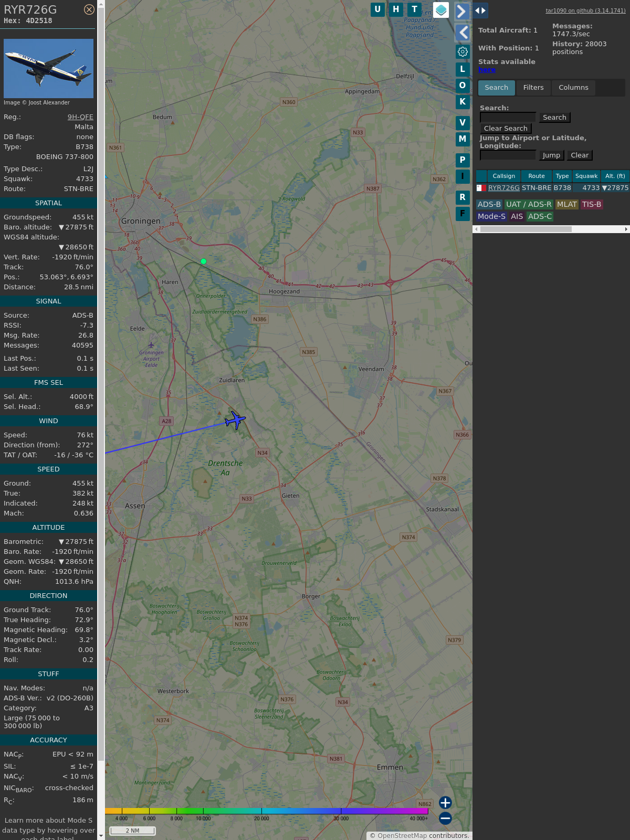Click the ACCURACY section header
630x840 pixels.
tap(48, 740)
